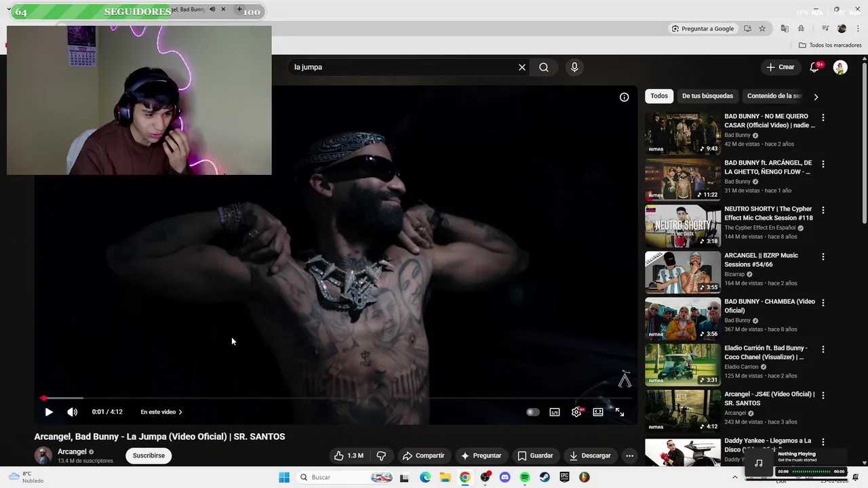This screenshot has width=868, height=488.
Task: Open 'ARCANGEL || BZRP Music Sessions' title
Action: (x=761, y=260)
